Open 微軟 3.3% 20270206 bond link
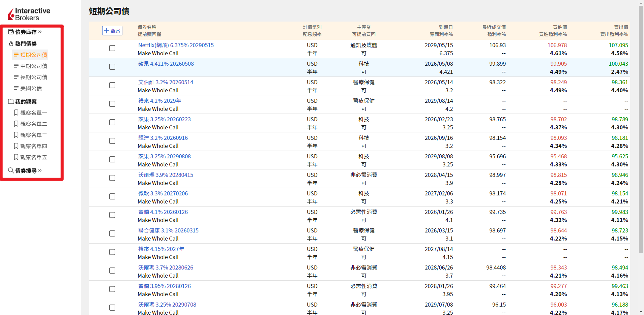This screenshot has width=644, height=315. [163, 193]
